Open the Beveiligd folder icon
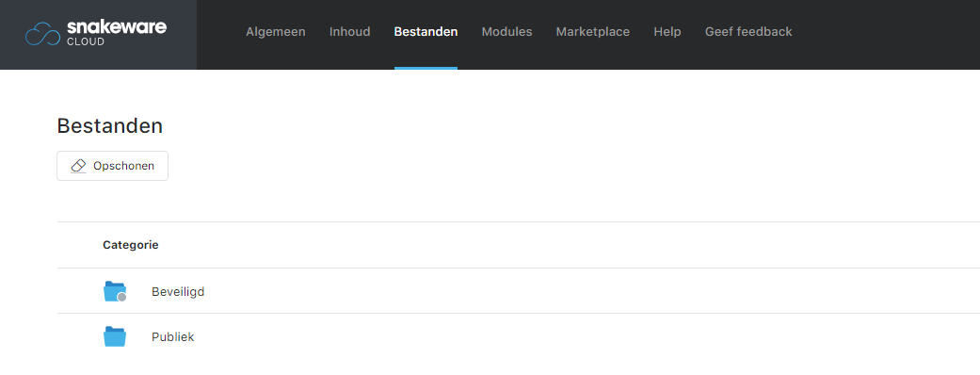980x375 pixels. pyautogui.click(x=115, y=292)
